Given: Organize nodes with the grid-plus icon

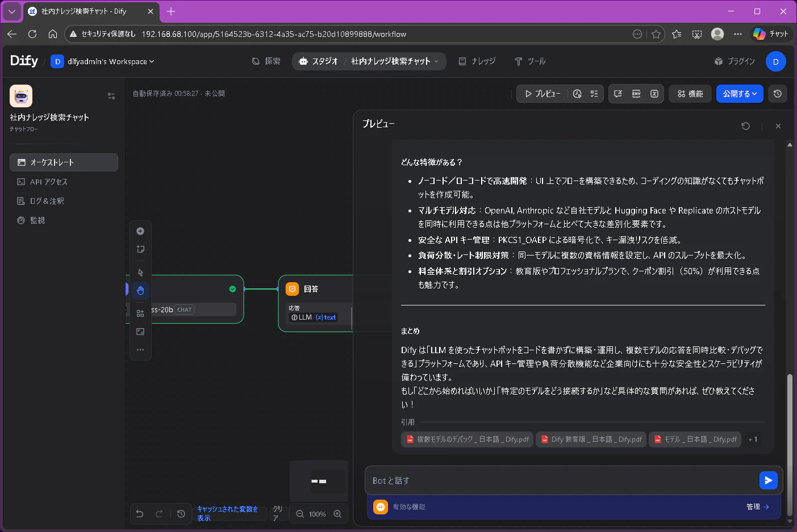Looking at the screenshot, I should pos(140,313).
